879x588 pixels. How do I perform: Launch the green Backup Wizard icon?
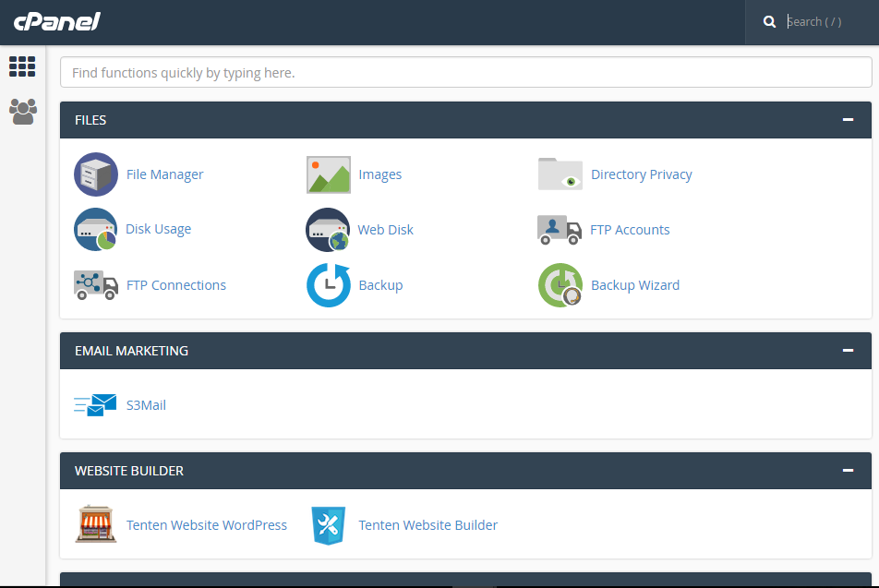(560, 285)
